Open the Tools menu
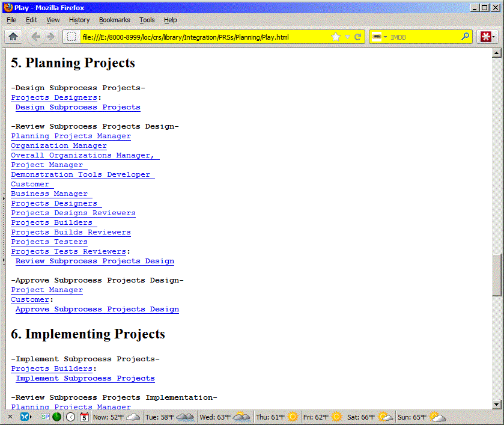This screenshot has width=504, height=425. (147, 20)
